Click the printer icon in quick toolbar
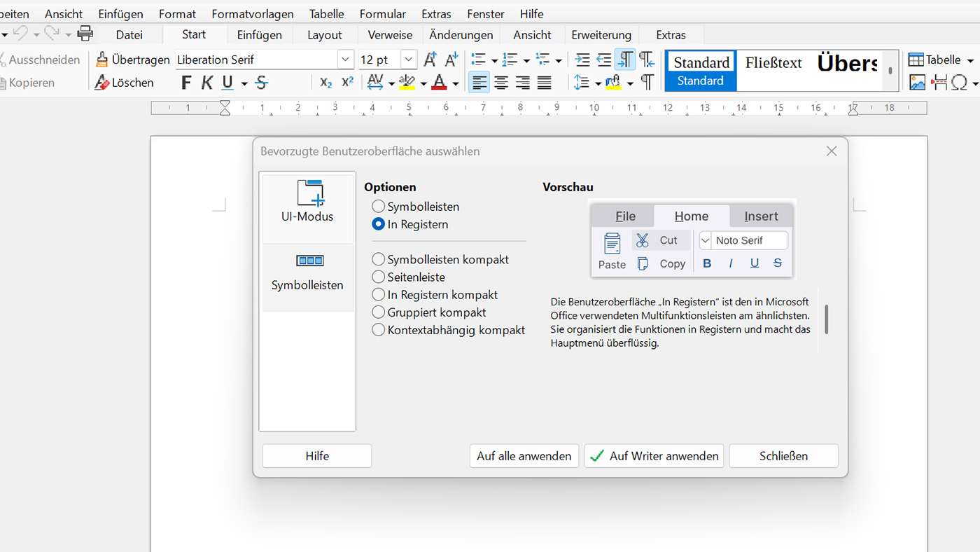Screen dimensions: 980x552 click(x=85, y=33)
